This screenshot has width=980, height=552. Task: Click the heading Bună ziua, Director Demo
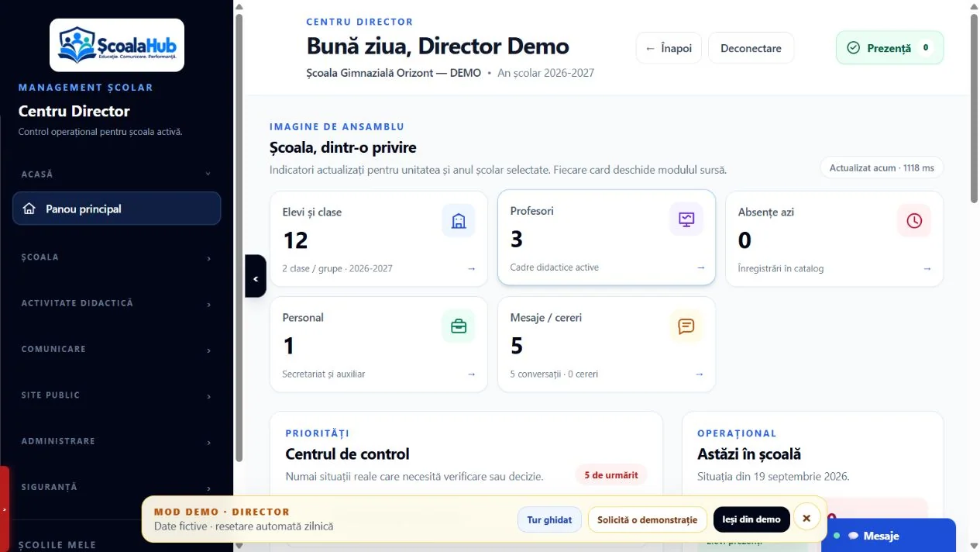(x=438, y=47)
